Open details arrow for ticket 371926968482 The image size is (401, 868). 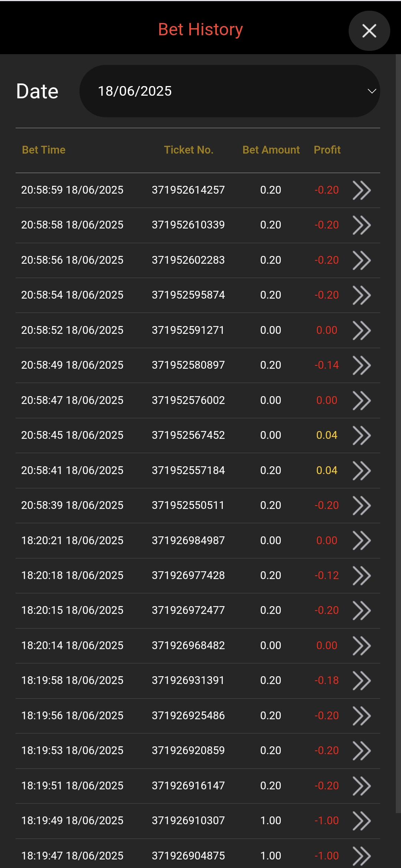(x=362, y=646)
